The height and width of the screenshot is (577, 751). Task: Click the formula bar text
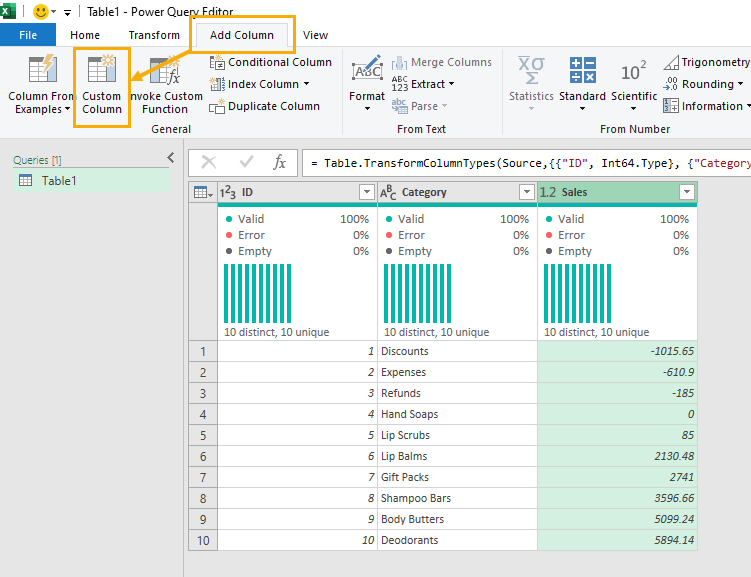[x=530, y=163]
